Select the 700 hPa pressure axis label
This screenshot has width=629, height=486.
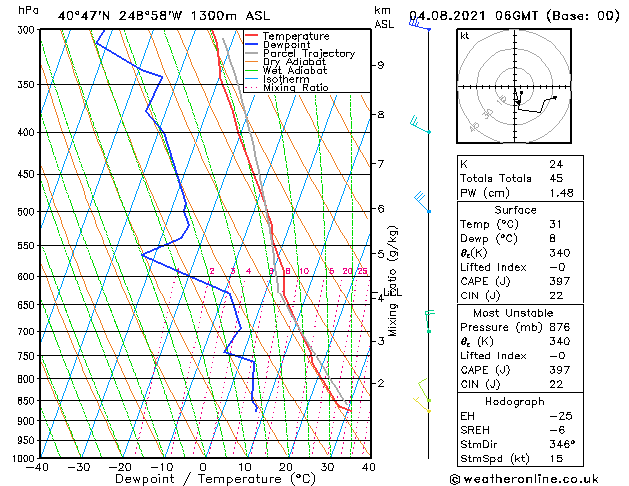click(x=28, y=332)
